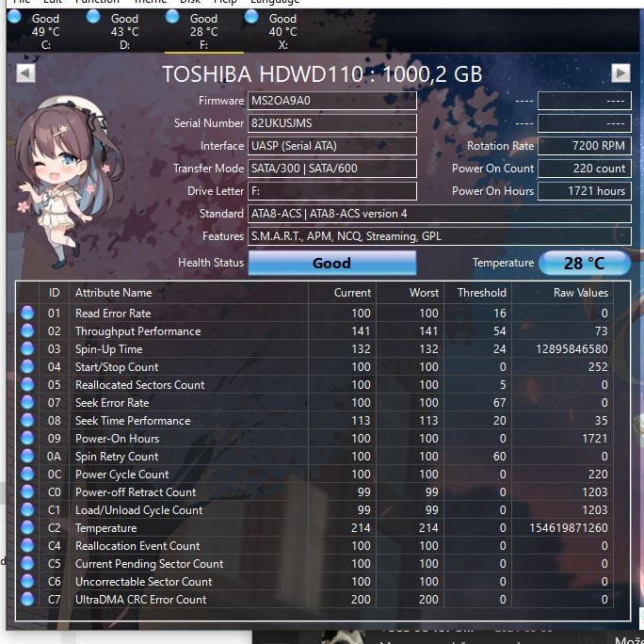This screenshot has height=644, width=644.
Task: Click the status orb of Power Cycle Count
Action: click(27, 474)
